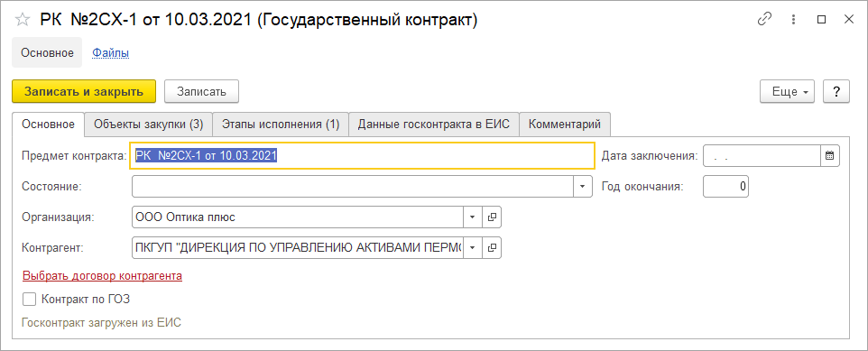Image resolution: width=868 pixels, height=351 pixels.
Task: Click the Год окончания input field
Action: click(x=725, y=187)
